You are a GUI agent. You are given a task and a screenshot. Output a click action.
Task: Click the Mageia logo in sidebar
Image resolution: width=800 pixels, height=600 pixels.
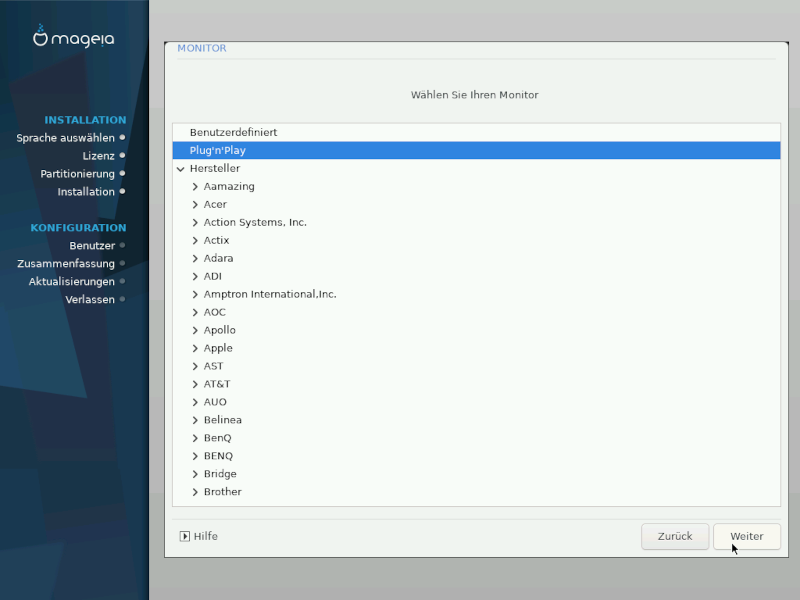[x=74, y=38]
